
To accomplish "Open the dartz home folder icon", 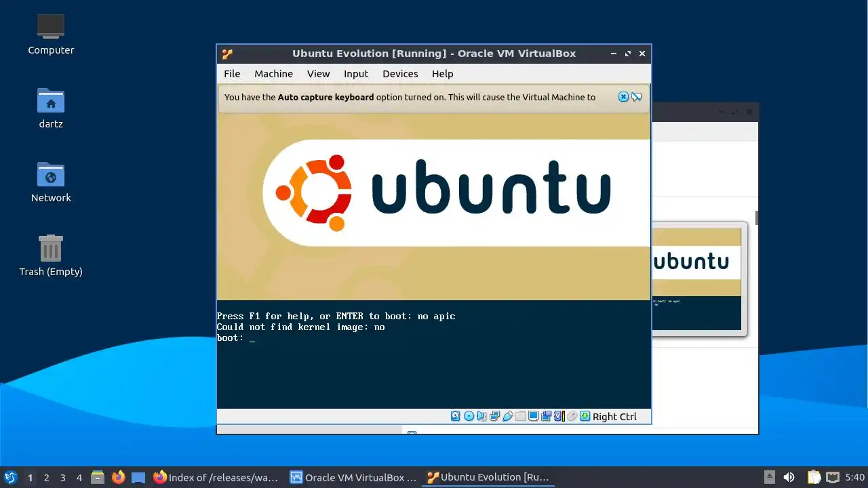I will click(x=51, y=108).
